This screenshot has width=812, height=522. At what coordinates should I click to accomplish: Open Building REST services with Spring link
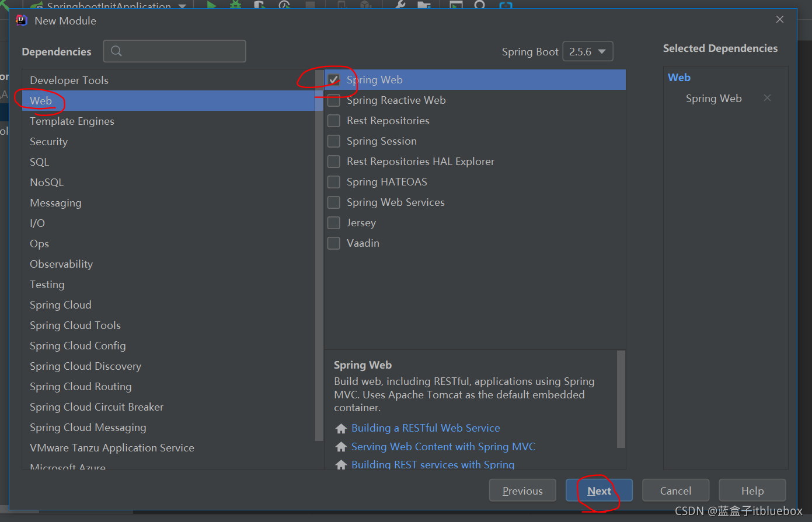click(x=433, y=465)
